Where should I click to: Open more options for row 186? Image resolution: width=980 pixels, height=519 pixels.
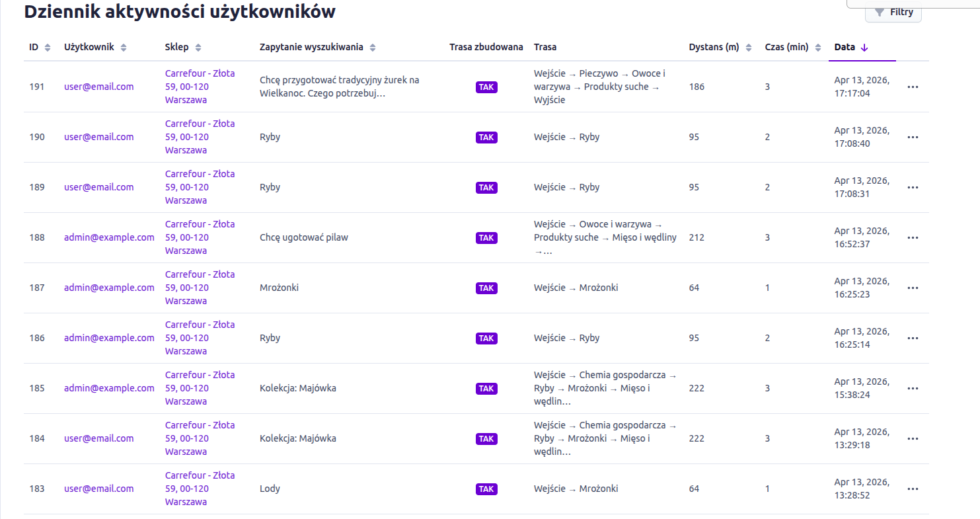click(x=913, y=338)
